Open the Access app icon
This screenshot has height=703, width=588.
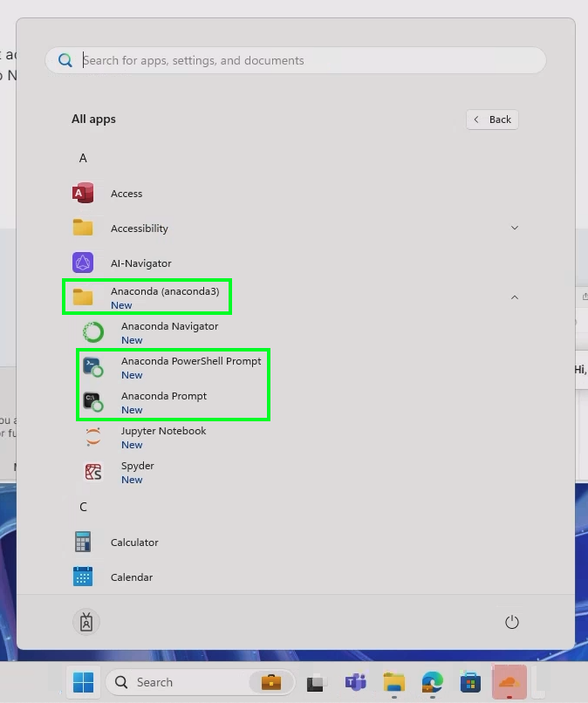click(x=83, y=194)
